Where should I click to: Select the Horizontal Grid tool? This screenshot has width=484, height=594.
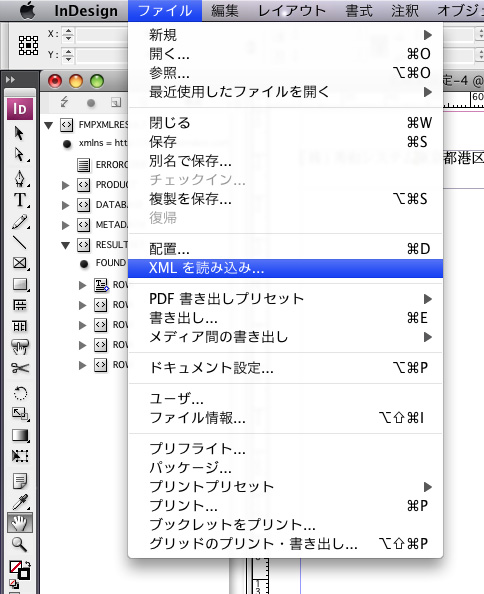pos(20,305)
